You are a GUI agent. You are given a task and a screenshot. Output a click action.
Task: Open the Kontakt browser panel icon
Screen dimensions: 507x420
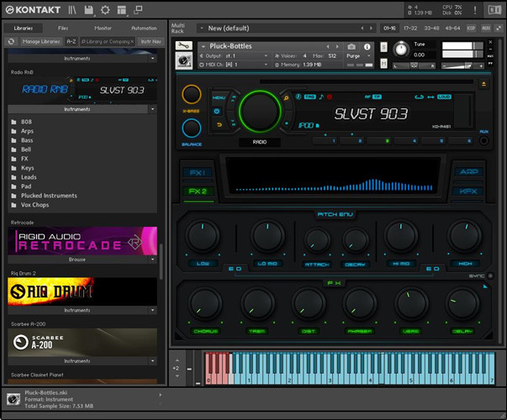pyautogui.click(x=73, y=10)
